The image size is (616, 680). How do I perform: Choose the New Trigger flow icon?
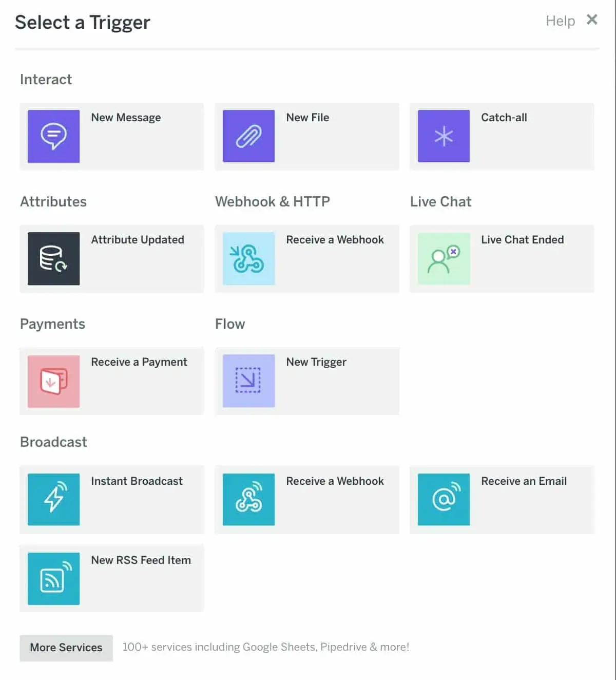248,381
